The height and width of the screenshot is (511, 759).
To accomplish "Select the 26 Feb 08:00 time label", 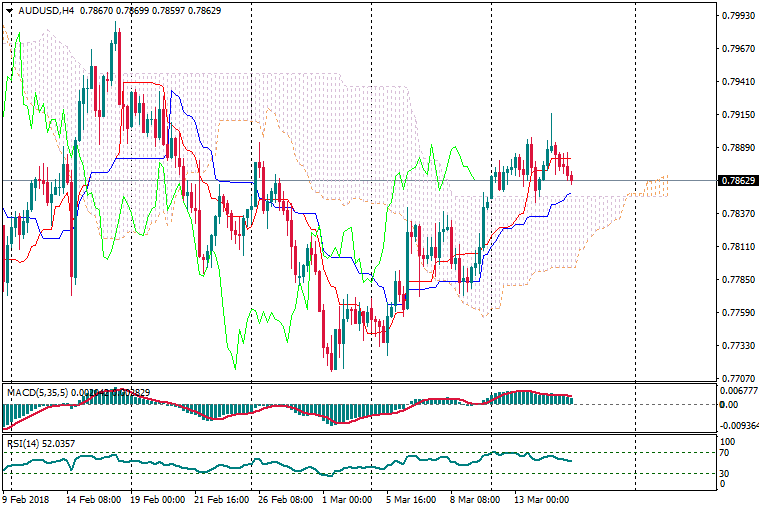I will tap(284, 499).
